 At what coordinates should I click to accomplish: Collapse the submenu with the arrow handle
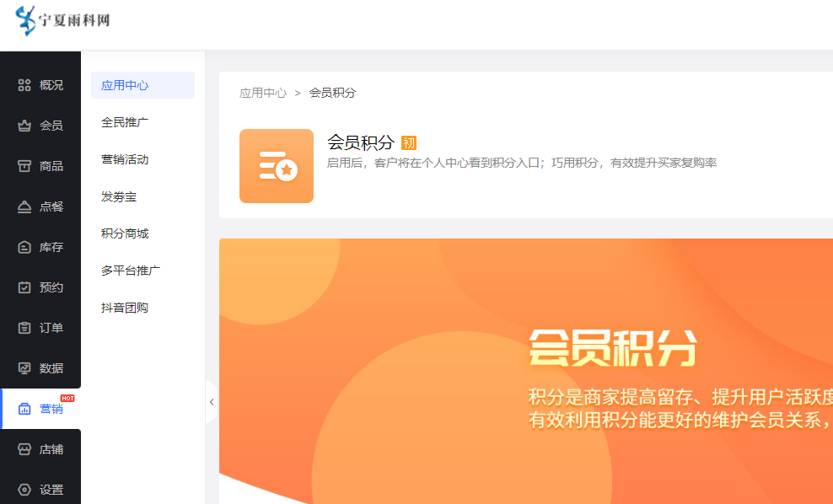(212, 402)
